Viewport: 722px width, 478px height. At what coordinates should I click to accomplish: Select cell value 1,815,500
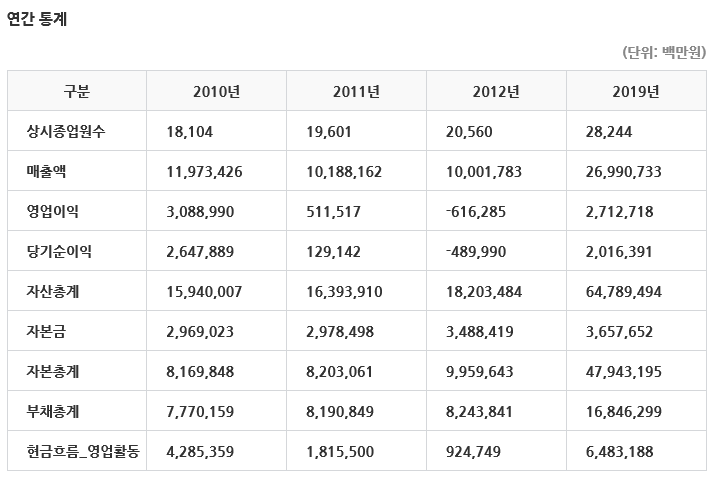click(x=340, y=452)
